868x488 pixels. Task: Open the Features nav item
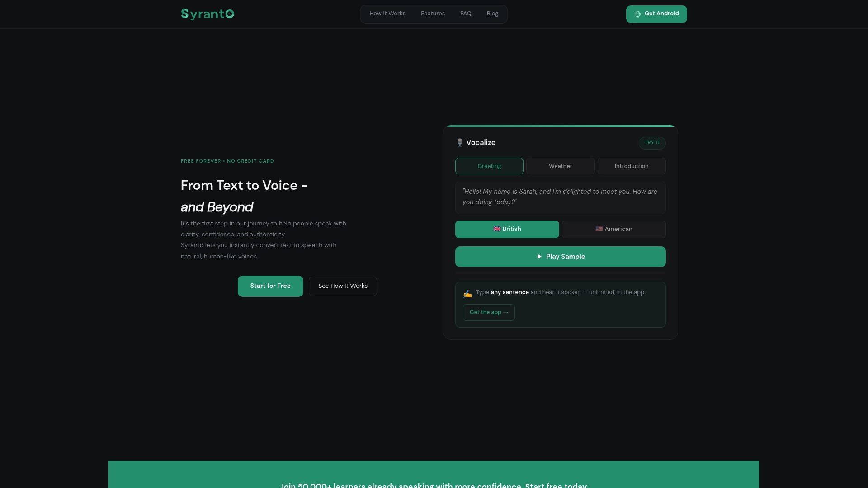[x=433, y=14]
